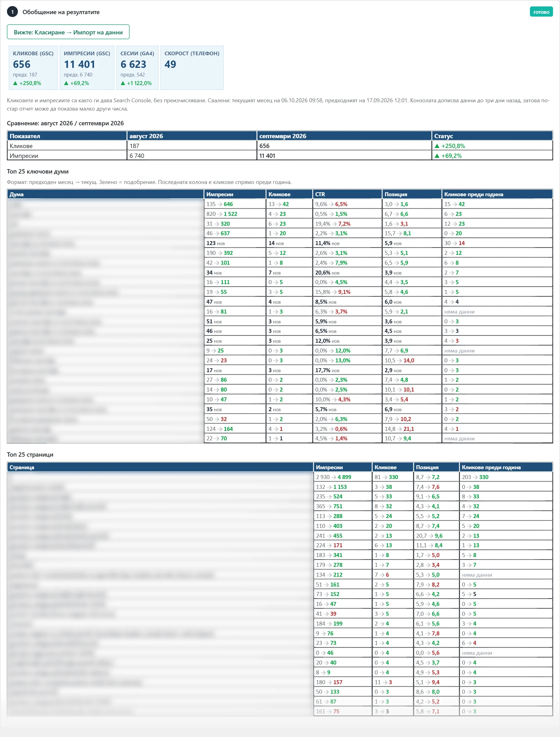Click 'Позиция' header in keywords table
The height and width of the screenshot is (737, 560).
pyautogui.click(x=412, y=194)
